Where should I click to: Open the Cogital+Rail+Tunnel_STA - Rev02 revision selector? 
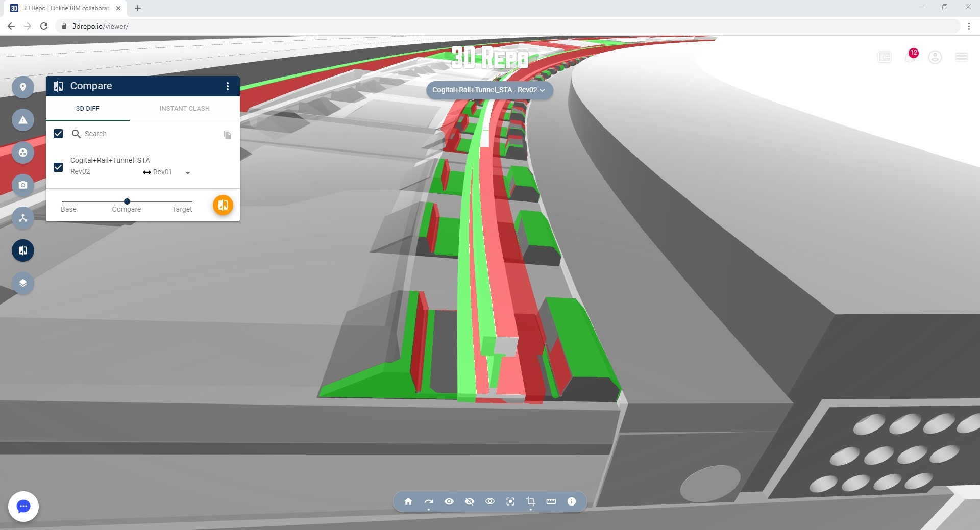[x=489, y=90]
